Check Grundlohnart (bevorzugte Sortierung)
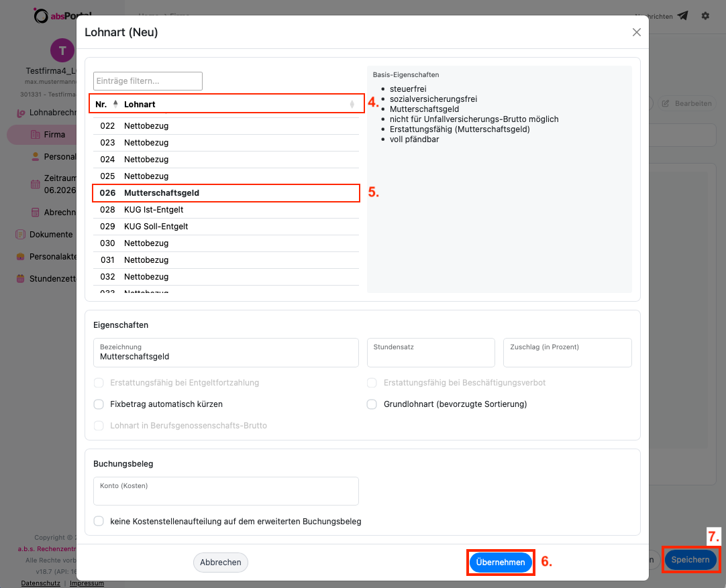 (372, 404)
